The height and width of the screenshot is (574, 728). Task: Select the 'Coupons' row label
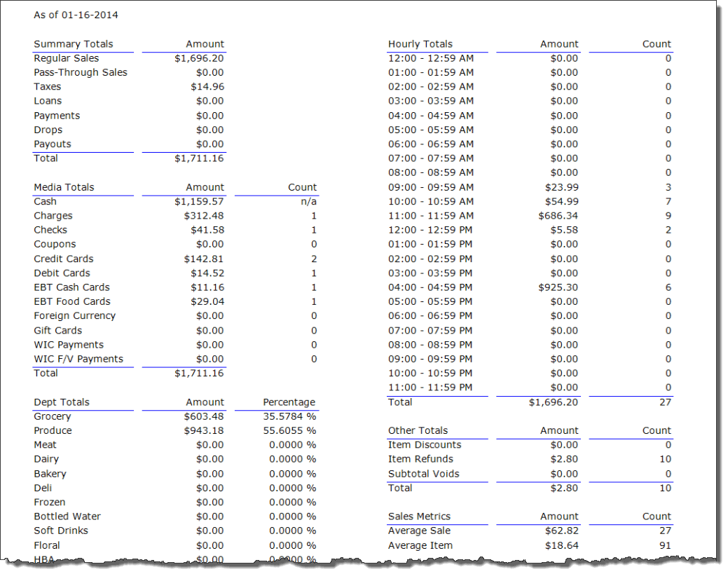click(x=55, y=245)
